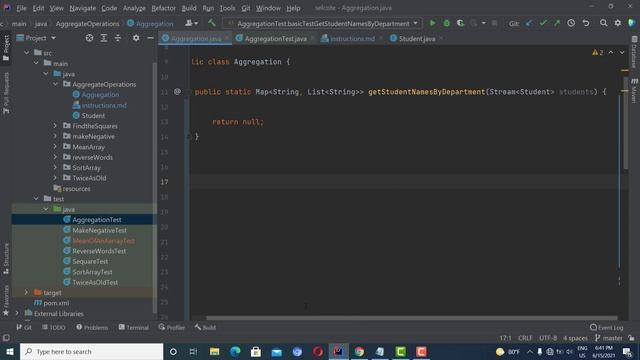Open Project panel options gear
This screenshot has width=640, height=360.
(x=136, y=38)
